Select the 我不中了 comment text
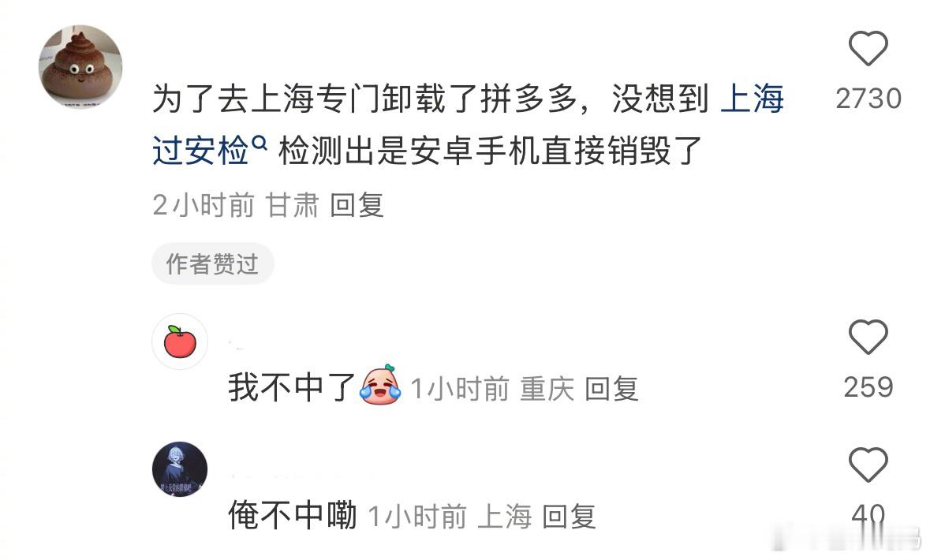 292,387
